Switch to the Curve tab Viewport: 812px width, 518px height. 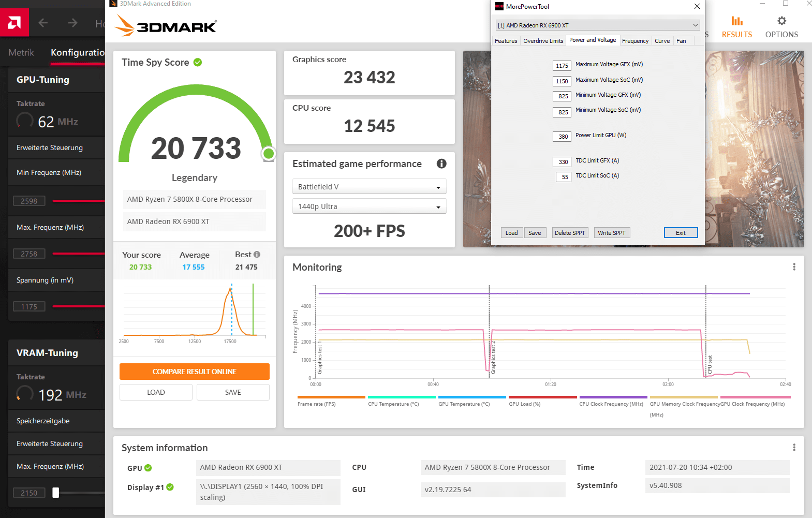coord(662,41)
